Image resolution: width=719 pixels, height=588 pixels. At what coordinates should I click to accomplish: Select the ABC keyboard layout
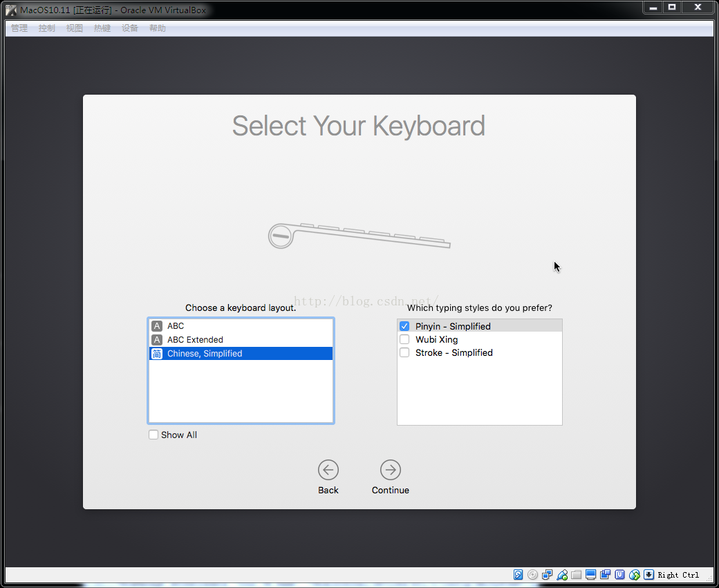coord(241,326)
